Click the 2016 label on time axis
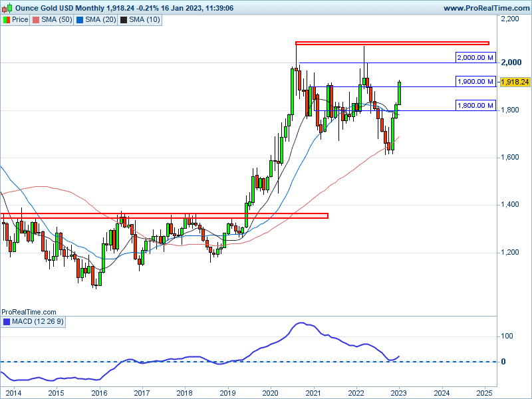The height and width of the screenshot is (399, 532). click(x=99, y=392)
